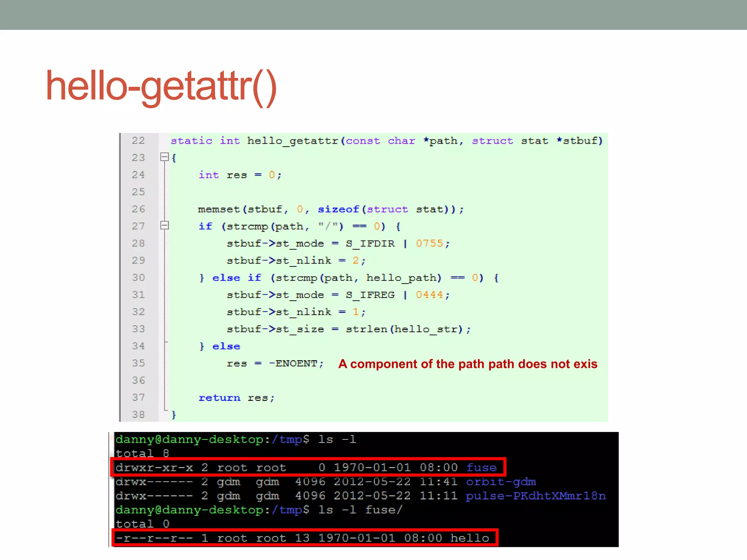Click line number 22 in the gutter
The image size is (747, 560).
(138, 140)
